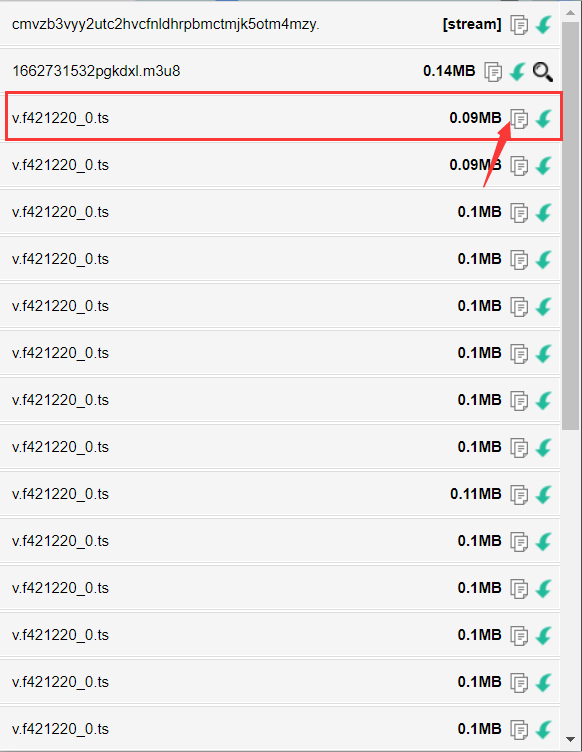Download the [stream] resource
The image size is (582, 752).
[x=544, y=25]
